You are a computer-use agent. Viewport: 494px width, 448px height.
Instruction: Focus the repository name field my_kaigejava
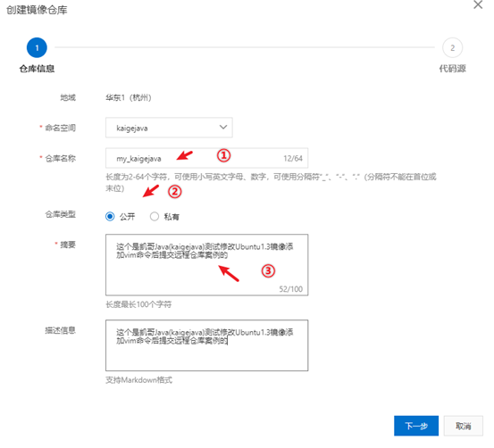click(x=206, y=158)
